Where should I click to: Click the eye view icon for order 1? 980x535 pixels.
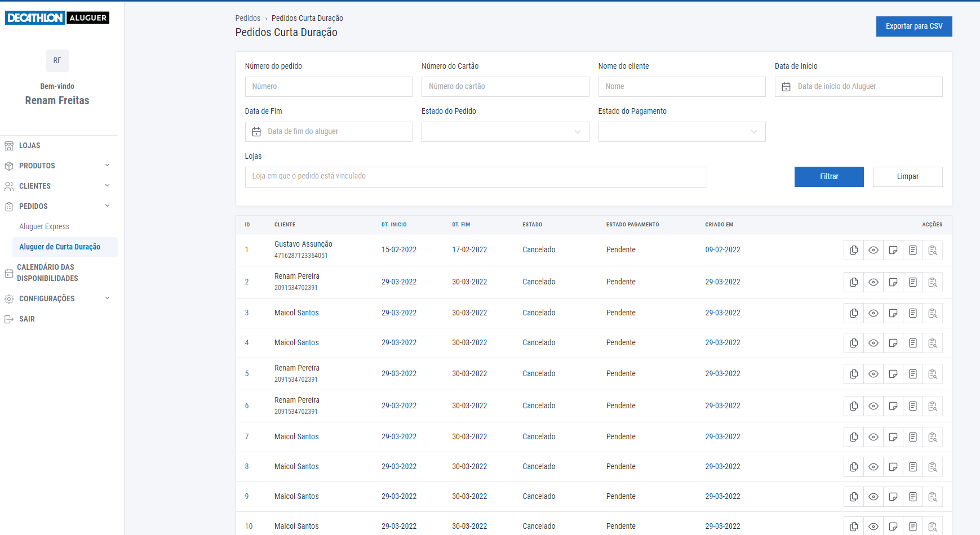[x=873, y=250]
